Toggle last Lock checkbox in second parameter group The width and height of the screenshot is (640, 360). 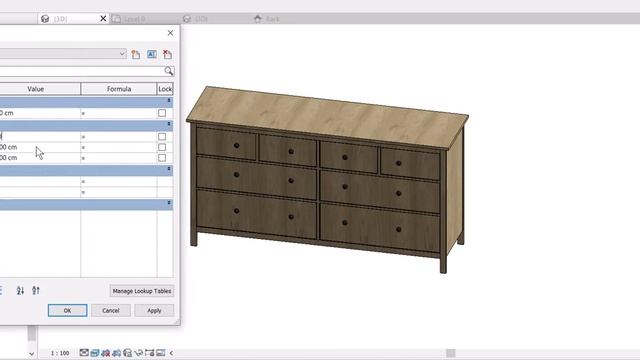pos(162,158)
